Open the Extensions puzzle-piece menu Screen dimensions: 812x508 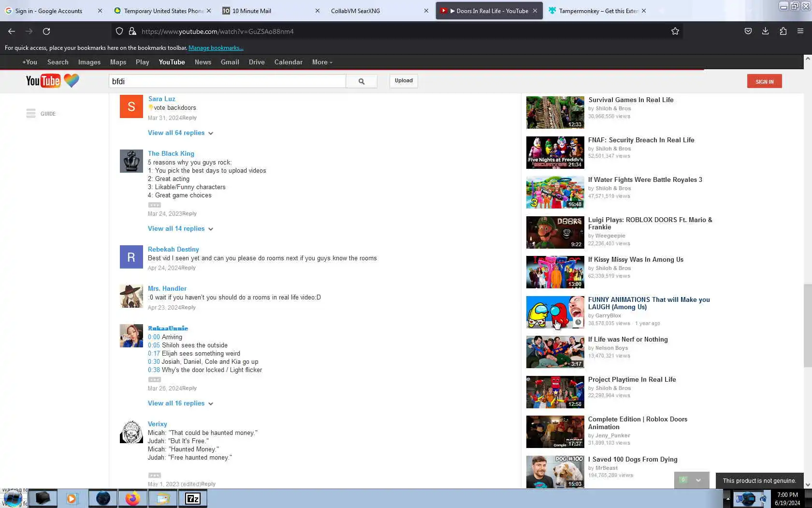point(783,31)
